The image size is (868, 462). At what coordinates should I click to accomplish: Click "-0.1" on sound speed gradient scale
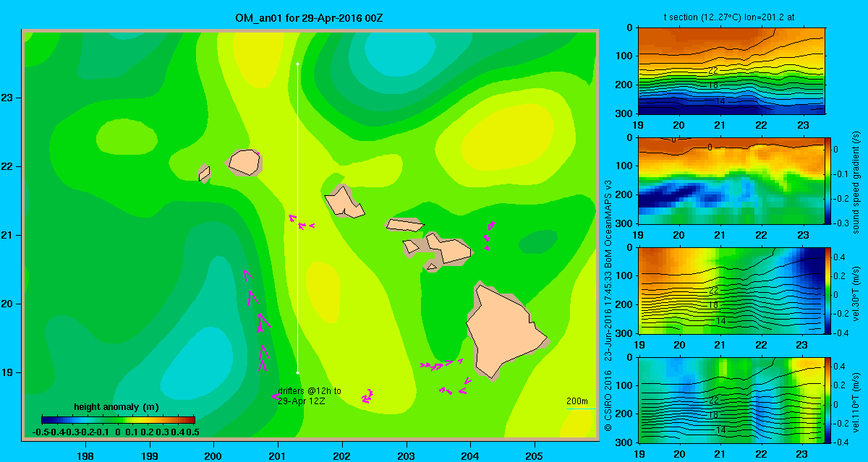843,174
